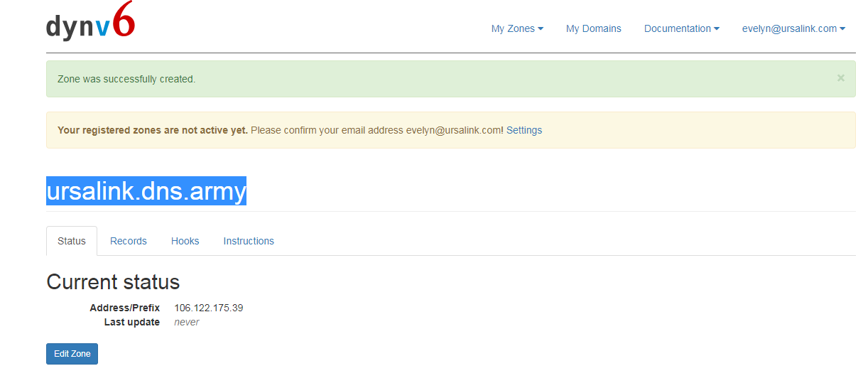The image size is (868, 388).
Task: Open the My Zones dropdown menu
Action: 517,28
